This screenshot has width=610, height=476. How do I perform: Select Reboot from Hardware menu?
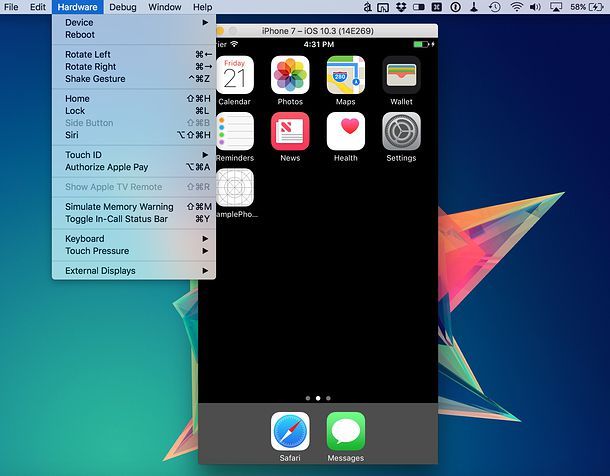pos(134,35)
